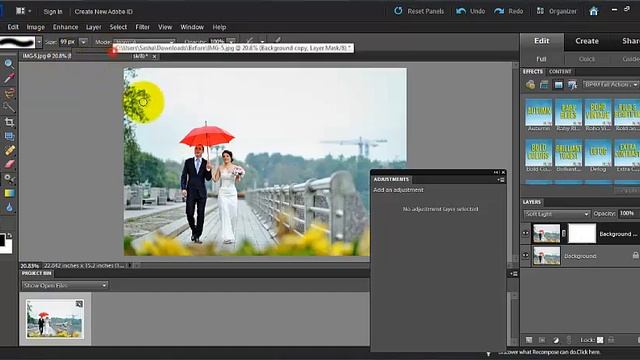Open the brush Mode dropdown
The height and width of the screenshot is (360, 640).
pyautogui.click(x=144, y=42)
